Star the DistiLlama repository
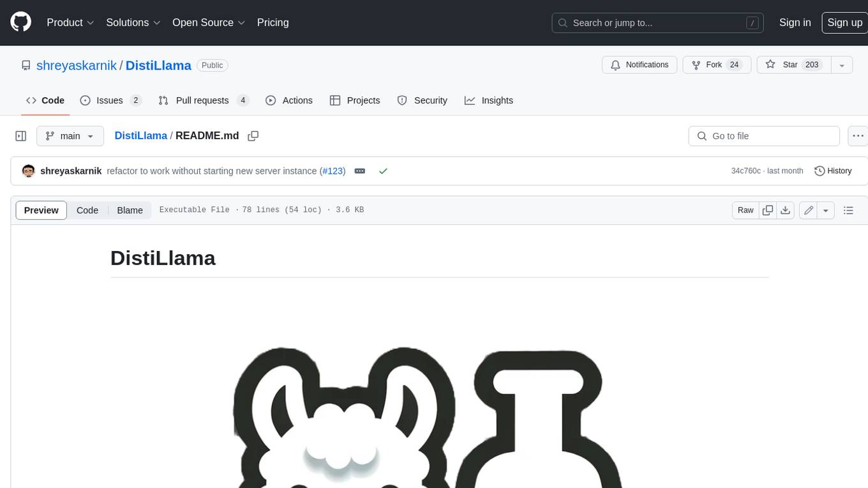This screenshot has height=488, width=868. (793, 65)
